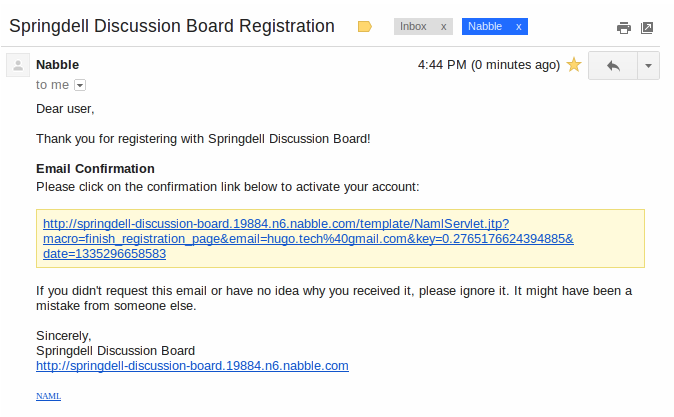Click the yellow importance marker icon
This screenshot has width=674, height=417.
365,27
